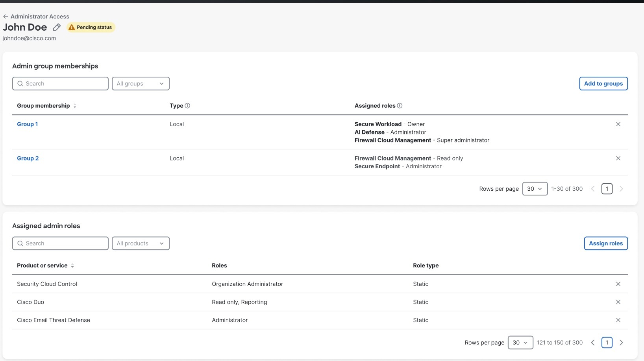Edit John Doe's name with pencil icon

(x=57, y=27)
